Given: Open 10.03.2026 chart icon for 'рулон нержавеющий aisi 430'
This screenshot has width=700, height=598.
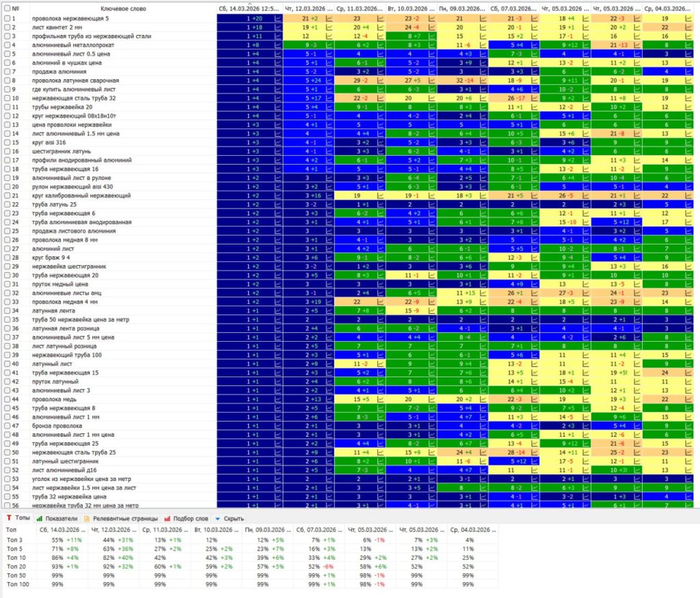Looking at the screenshot, I should point(432,187).
